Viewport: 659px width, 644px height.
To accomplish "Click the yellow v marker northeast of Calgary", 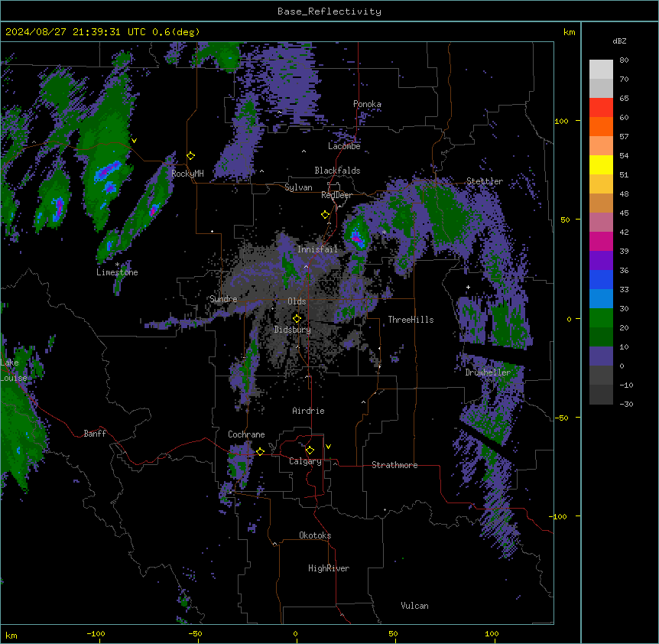I will [328, 447].
